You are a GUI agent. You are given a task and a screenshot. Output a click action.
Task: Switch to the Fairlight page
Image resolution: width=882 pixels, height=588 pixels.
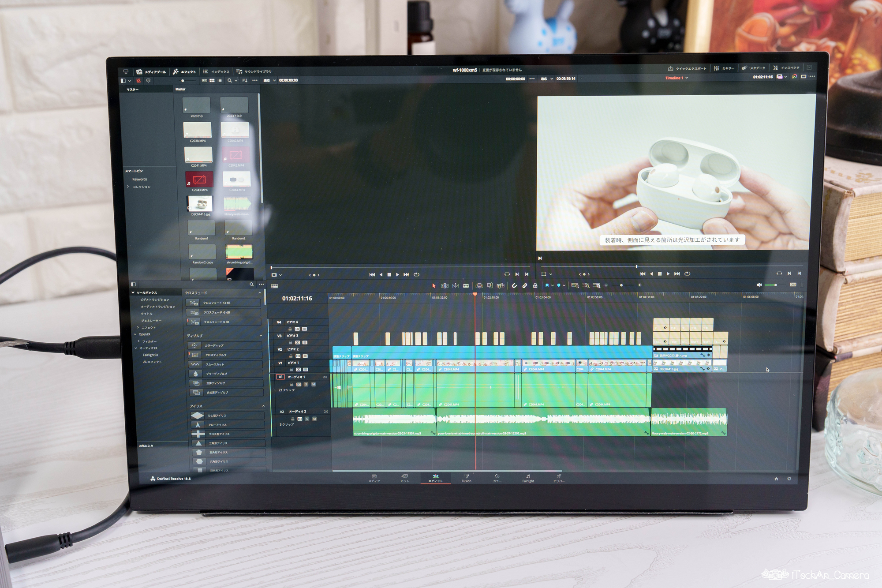pos(528,479)
